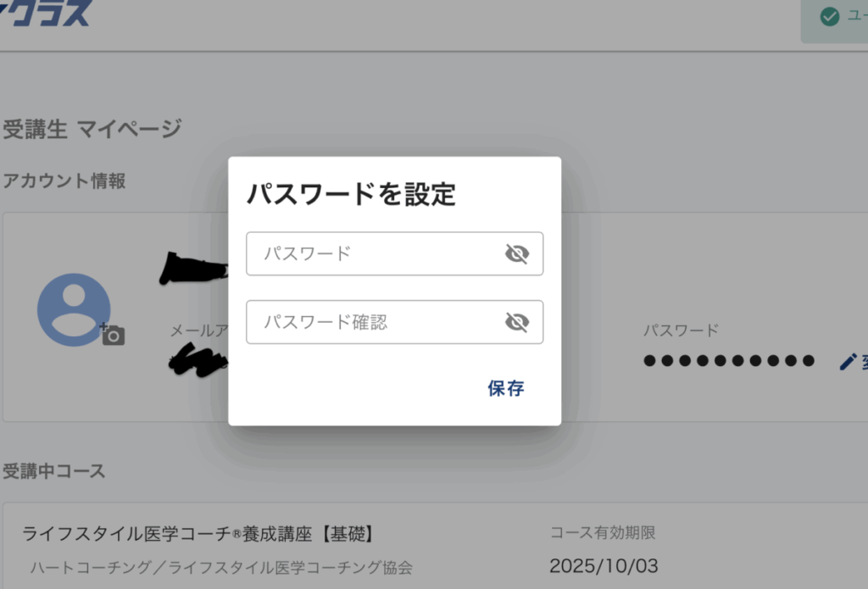
Task: Toggle visibility of the パスワード field
Action: [x=516, y=253]
